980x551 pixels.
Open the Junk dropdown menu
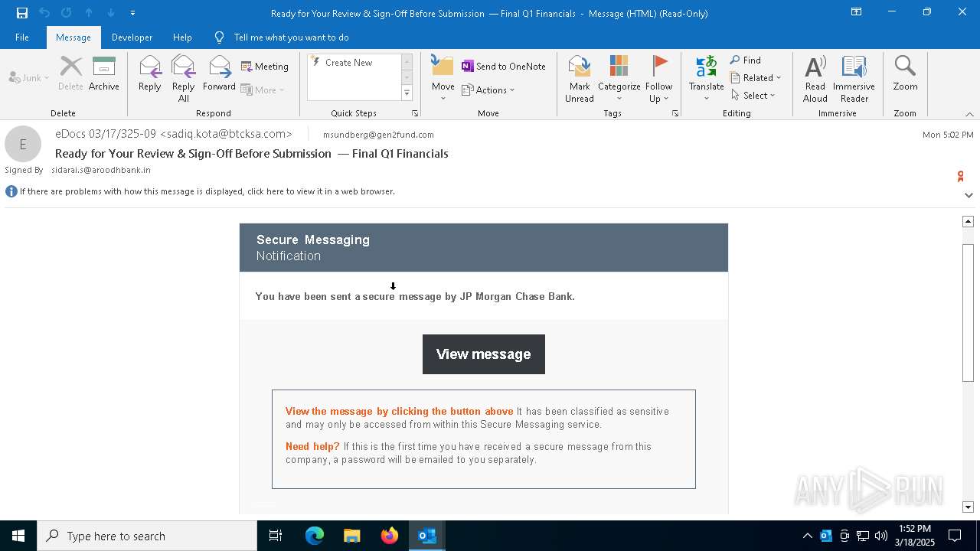tap(29, 77)
